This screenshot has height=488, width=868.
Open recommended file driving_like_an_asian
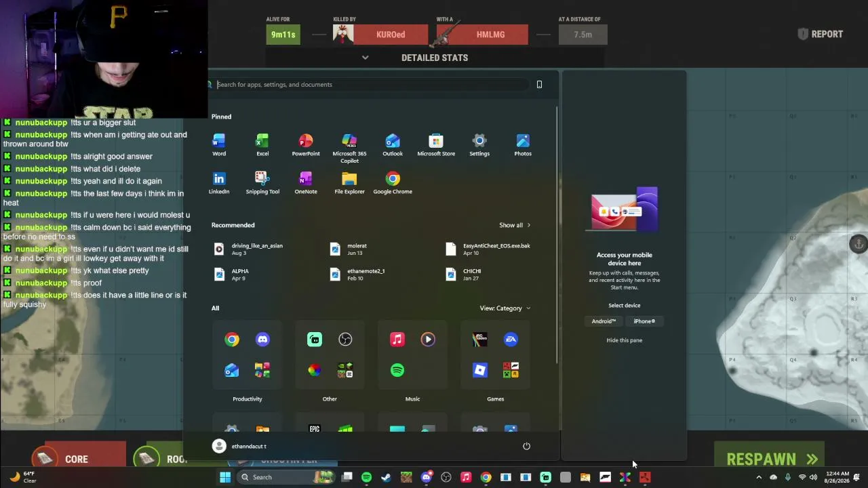point(249,249)
